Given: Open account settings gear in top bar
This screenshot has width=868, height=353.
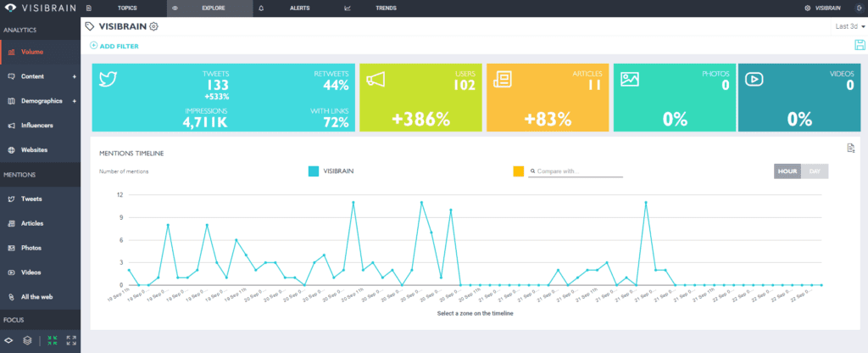Looking at the screenshot, I should click(808, 8).
